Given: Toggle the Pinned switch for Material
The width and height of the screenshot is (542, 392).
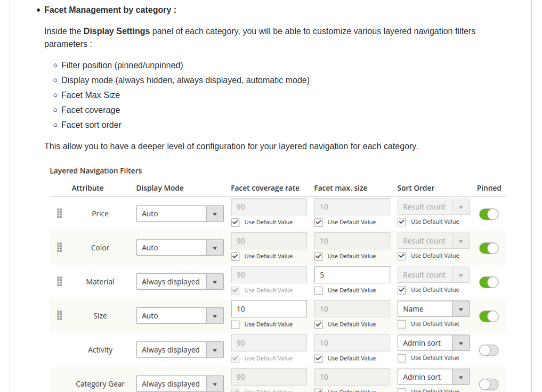Looking at the screenshot, I should click(489, 282).
